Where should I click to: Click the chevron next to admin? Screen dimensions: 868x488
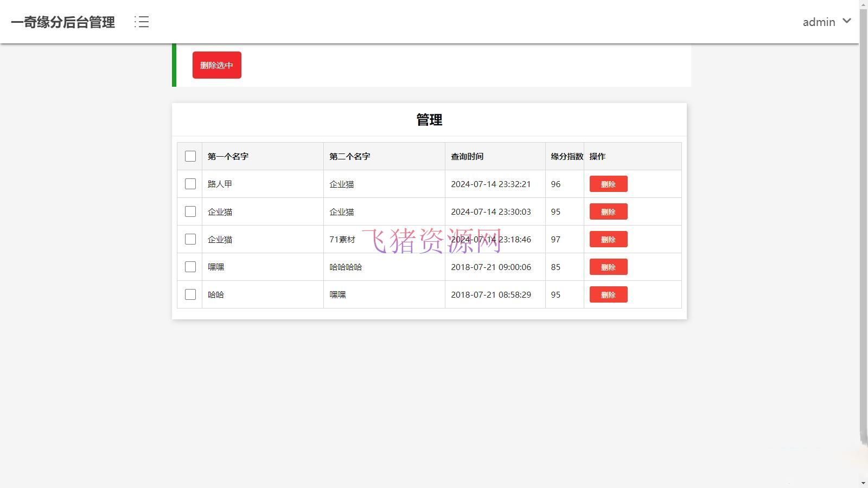(x=846, y=21)
